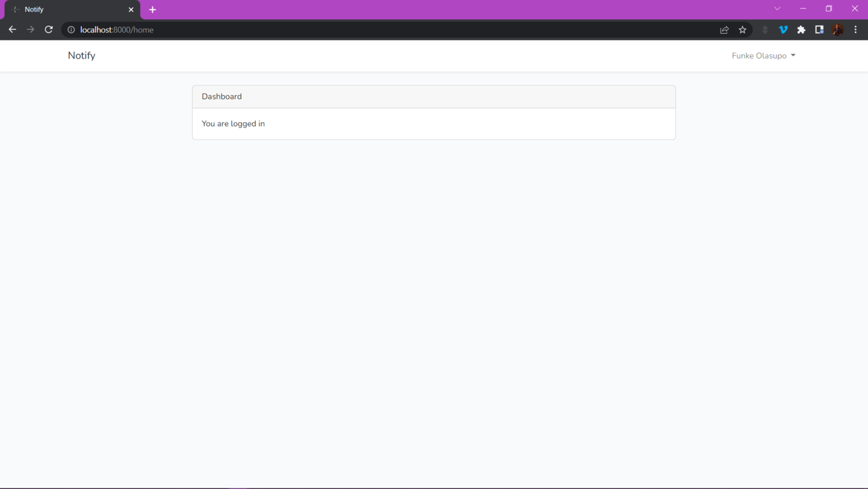868x489 pixels.
Task: Click the Notify brand link in navbar
Action: [82, 55]
